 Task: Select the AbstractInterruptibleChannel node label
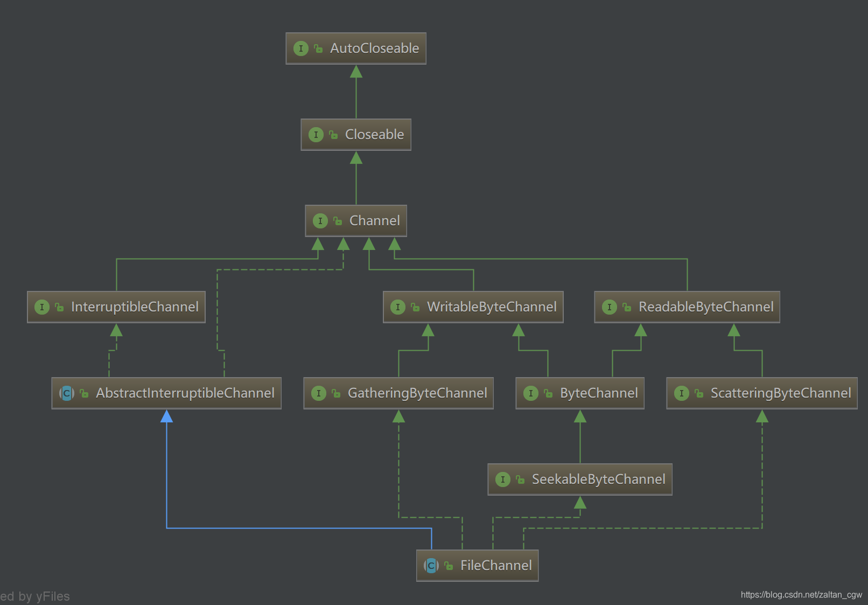[185, 393]
